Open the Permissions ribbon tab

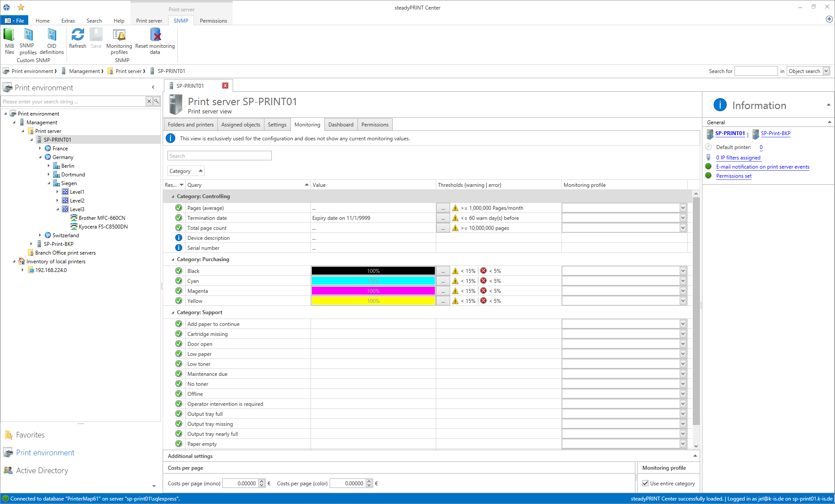(x=213, y=20)
